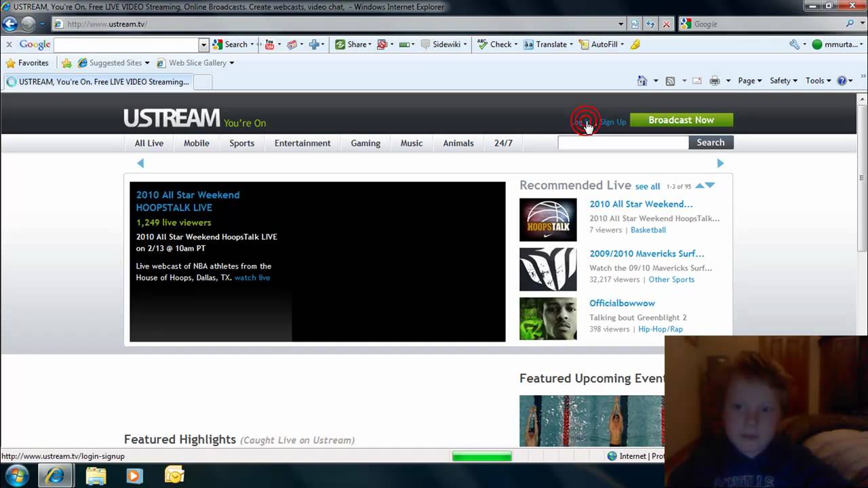Click the YouTube icon in Google Toolbar
The height and width of the screenshot is (488, 868).
[x=269, y=44]
